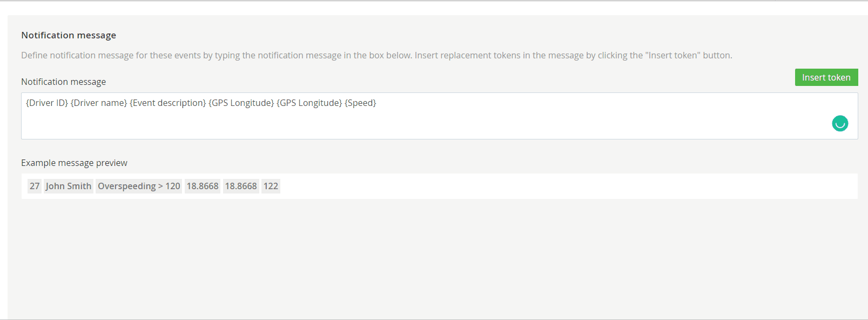Image resolution: width=868 pixels, height=320 pixels.
Task: Click the second {GPS Longitude} token
Action: point(309,103)
